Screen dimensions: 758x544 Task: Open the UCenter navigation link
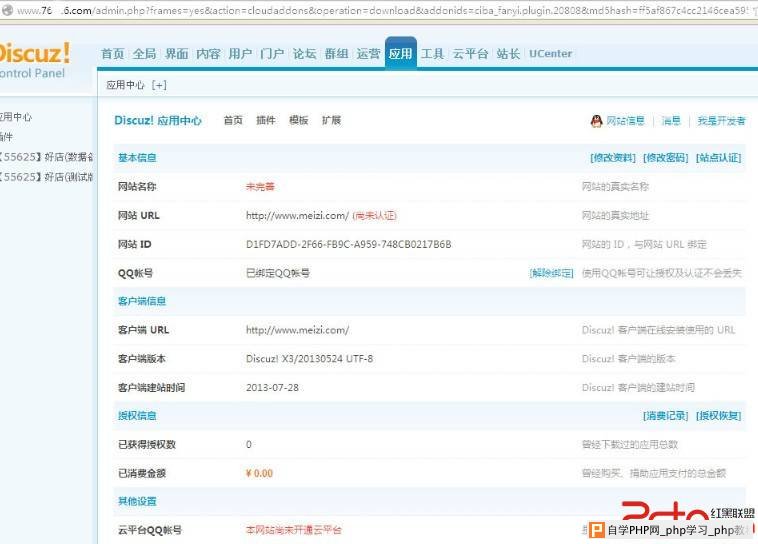(x=550, y=54)
